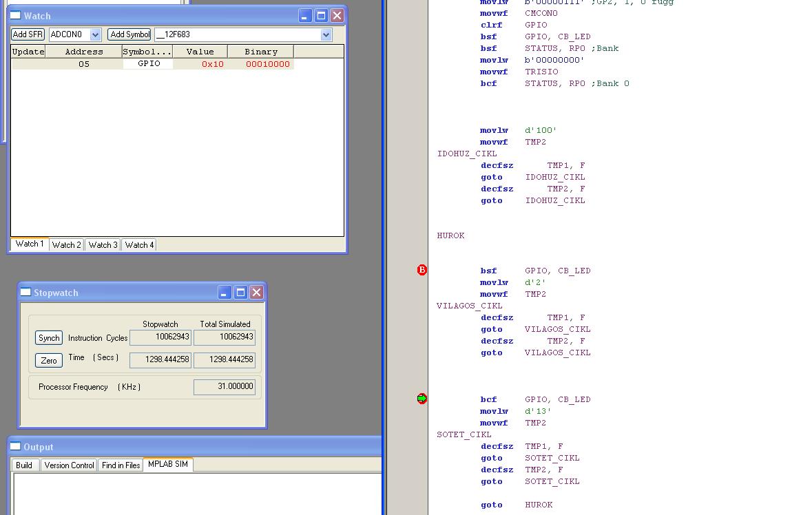Click the HUROK label in code
This screenshot has width=812, height=515.
(450, 235)
